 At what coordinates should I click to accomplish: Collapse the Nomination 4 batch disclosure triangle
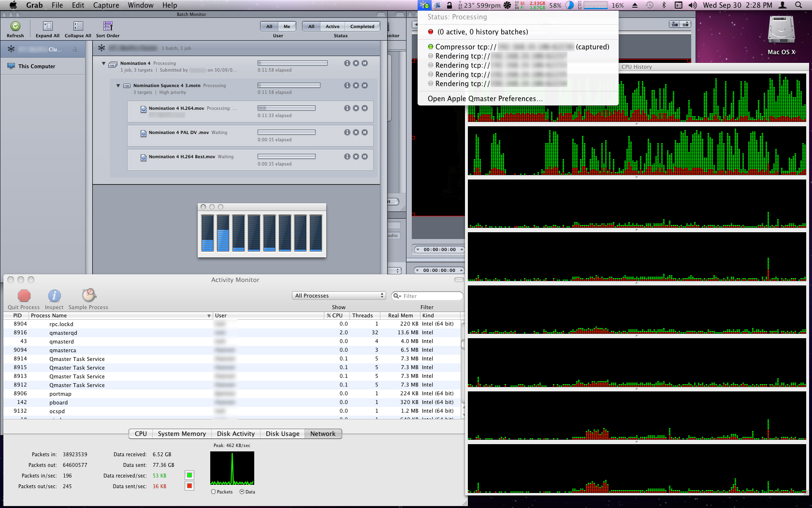pyautogui.click(x=103, y=63)
